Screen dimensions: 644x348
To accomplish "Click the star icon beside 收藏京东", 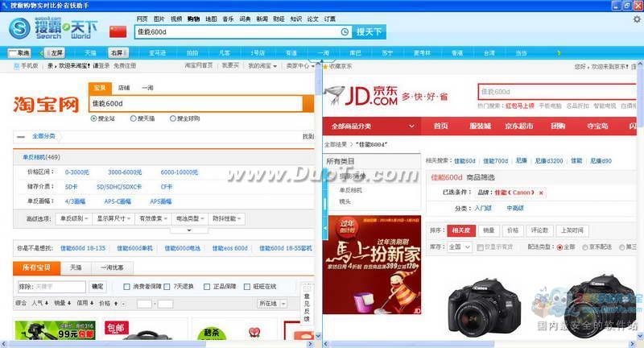I will tap(326, 66).
